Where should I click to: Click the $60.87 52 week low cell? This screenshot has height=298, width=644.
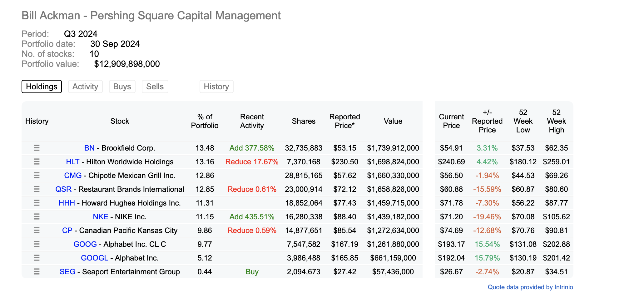coord(523,189)
